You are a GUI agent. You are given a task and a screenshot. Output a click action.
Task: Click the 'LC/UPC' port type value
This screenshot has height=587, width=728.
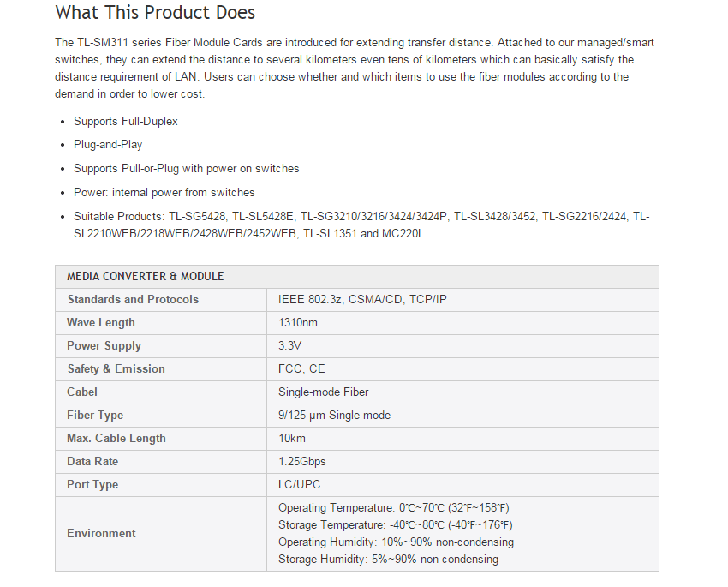(297, 485)
